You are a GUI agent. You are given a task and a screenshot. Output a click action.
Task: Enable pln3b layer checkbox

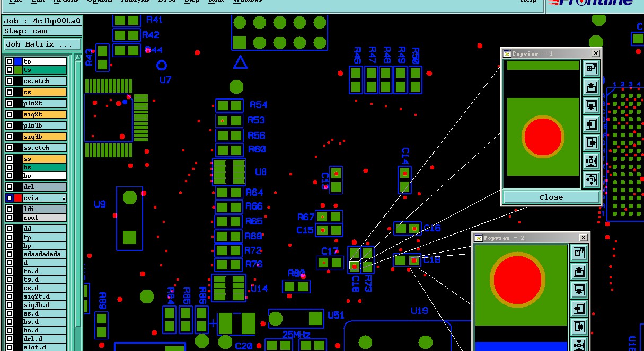10,125
